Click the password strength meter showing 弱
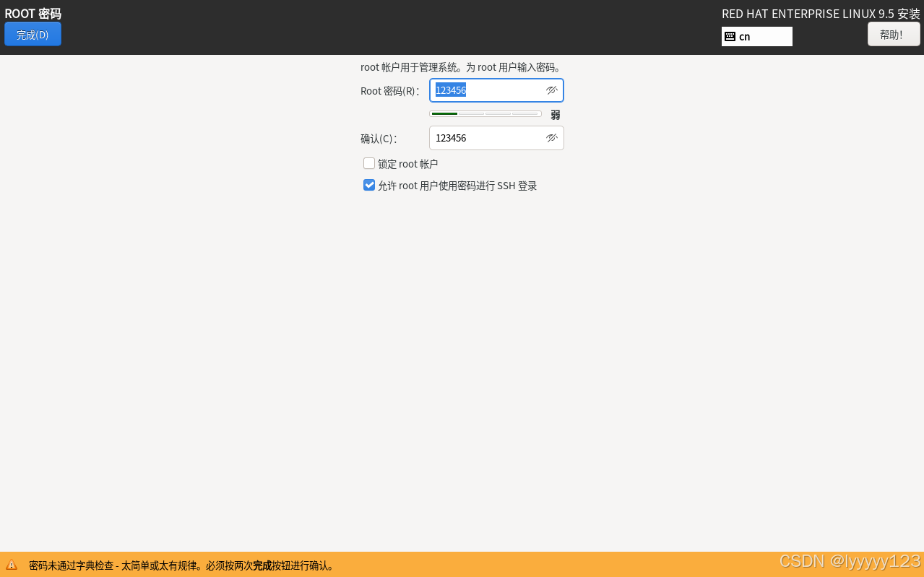The width and height of the screenshot is (924, 577). click(485, 113)
